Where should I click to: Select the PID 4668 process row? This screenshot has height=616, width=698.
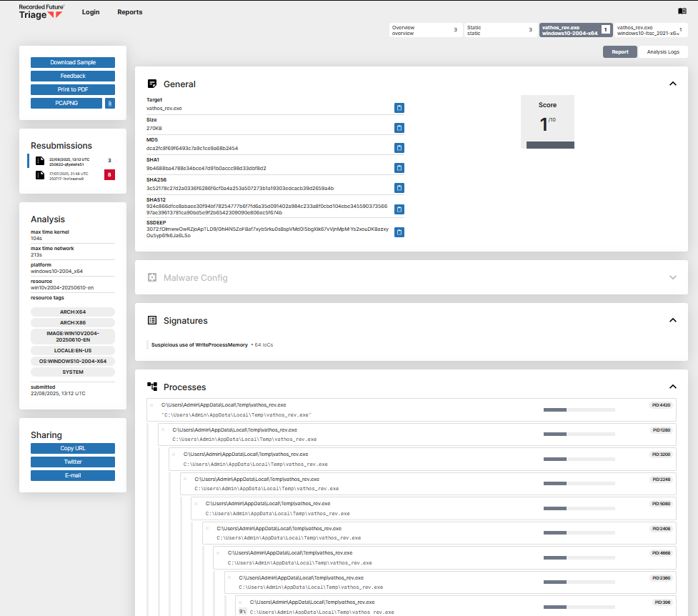(444, 557)
